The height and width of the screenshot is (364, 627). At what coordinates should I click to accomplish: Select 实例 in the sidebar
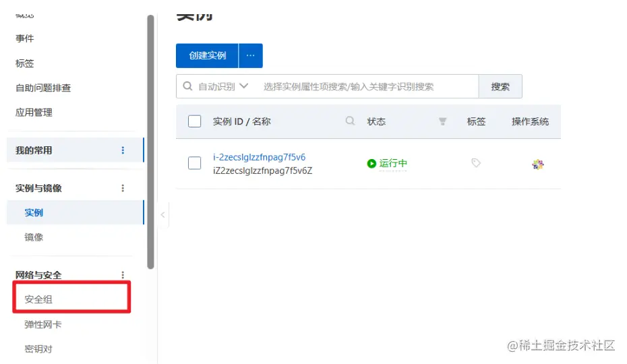[76, 212]
